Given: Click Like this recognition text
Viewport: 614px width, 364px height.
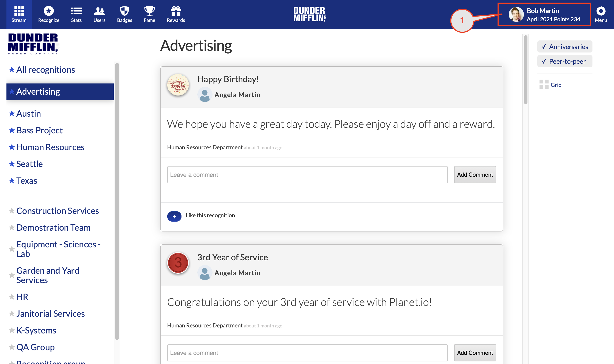Looking at the screenshot, I should [210, 215].
